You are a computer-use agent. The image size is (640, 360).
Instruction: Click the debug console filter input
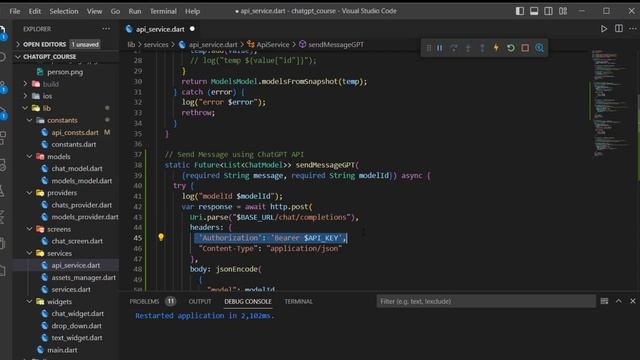(x=486, y=301)
